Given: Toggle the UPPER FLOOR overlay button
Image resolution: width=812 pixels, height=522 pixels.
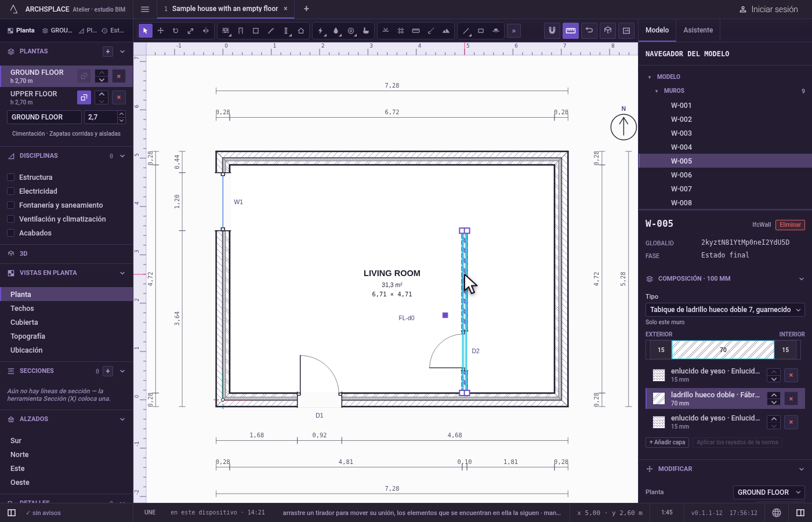Looking at the screenshot, I should coord(84,97).
